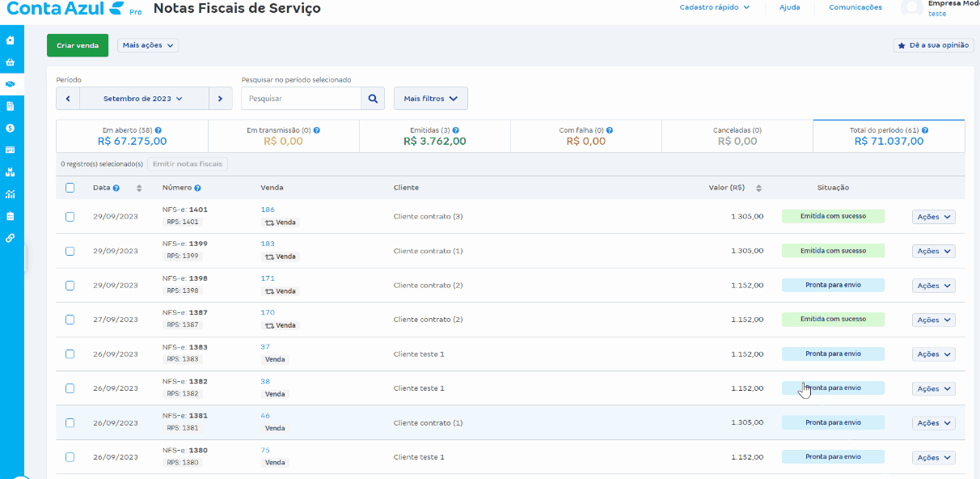This screenshot has height=479, width=980.
Task: Click help icon beside Total do período
Action: point(924,130)
